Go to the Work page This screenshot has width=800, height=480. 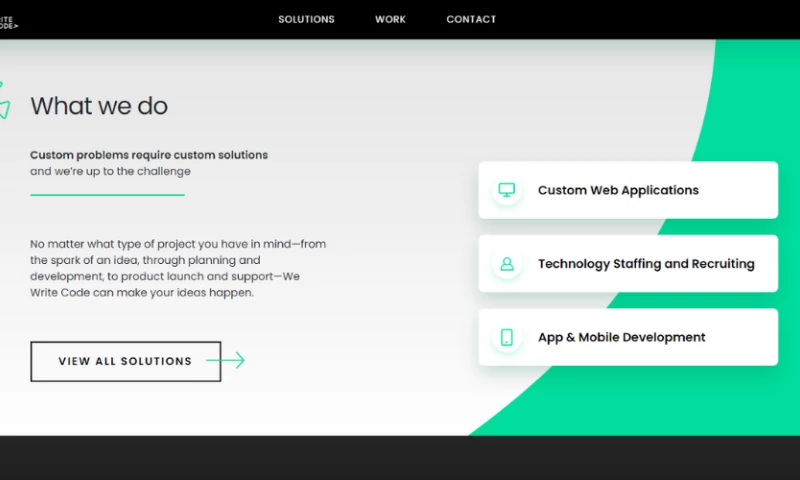point(390,19)
